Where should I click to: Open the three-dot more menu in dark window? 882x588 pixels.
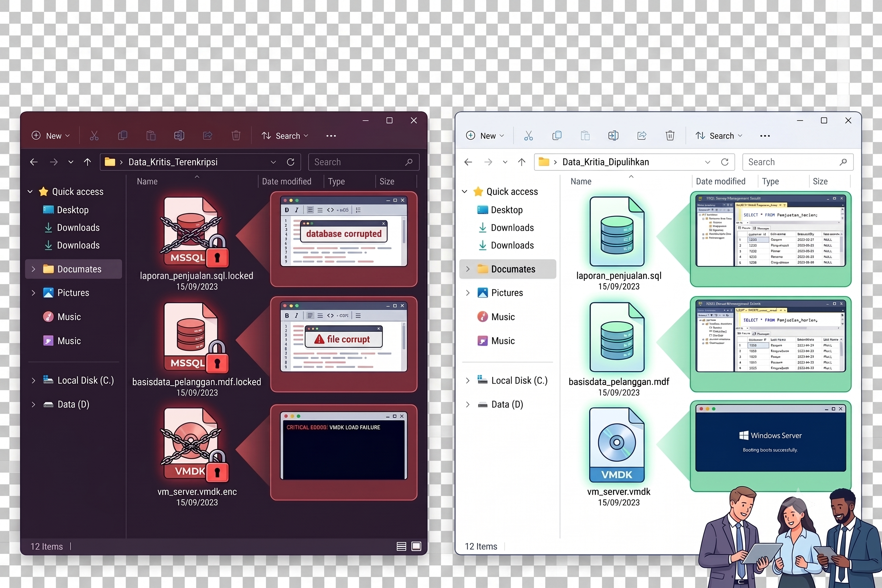coord(331,136)
